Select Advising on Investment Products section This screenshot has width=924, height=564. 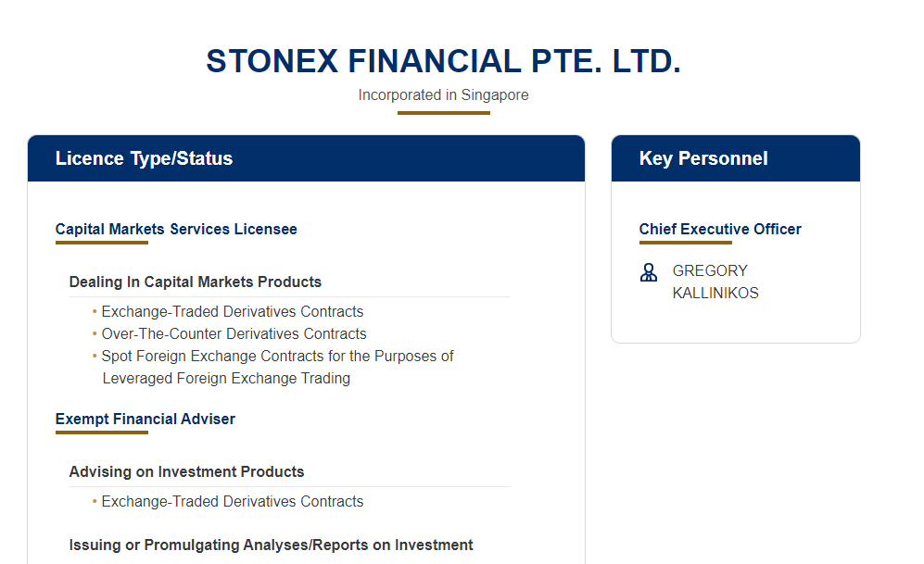(186, 471)
